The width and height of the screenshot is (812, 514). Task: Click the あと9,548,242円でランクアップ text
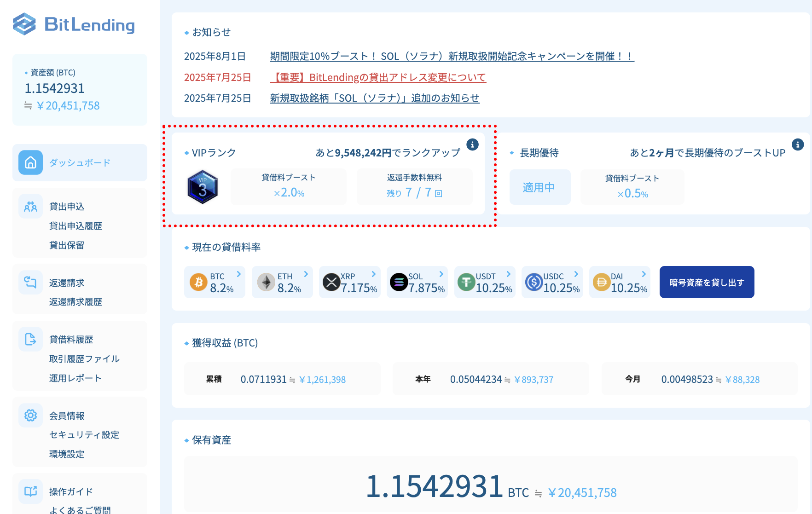pos(388,153)
